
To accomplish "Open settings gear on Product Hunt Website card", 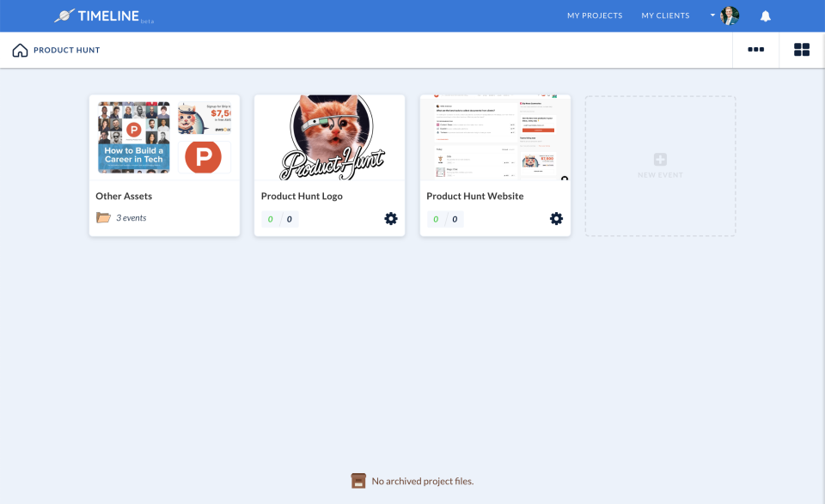I will point(556,219).
